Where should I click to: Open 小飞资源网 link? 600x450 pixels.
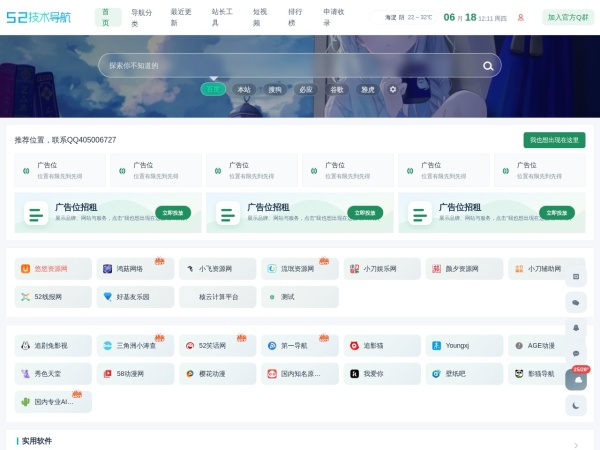[x=217, y=269]
